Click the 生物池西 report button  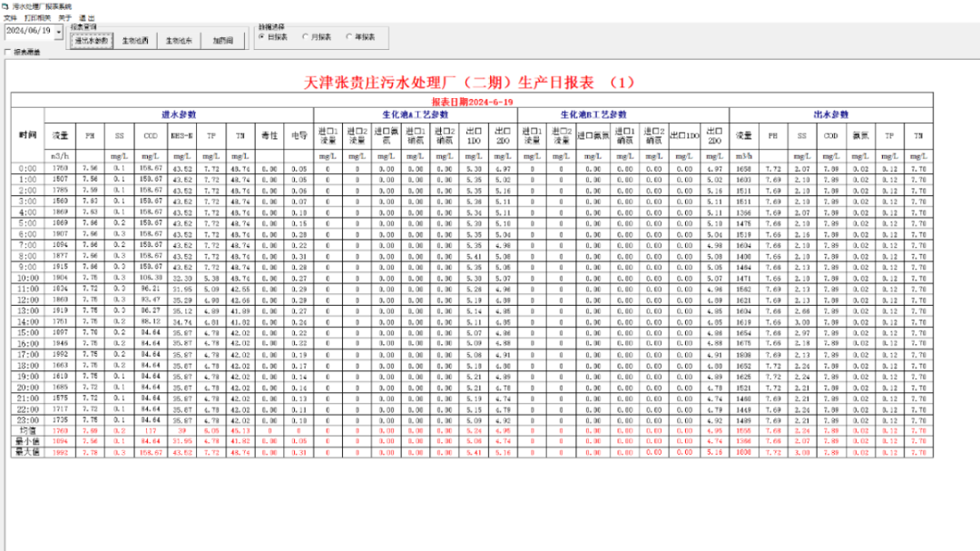click(x=135, y=41)
